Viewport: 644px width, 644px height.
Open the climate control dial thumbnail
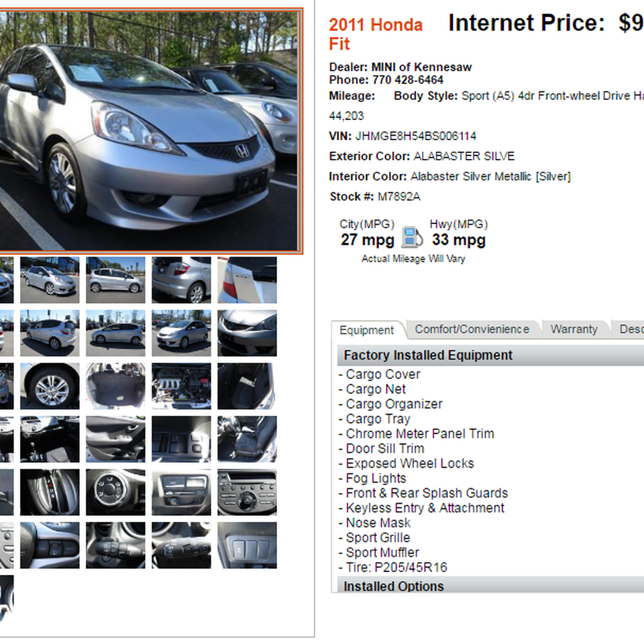115,492
